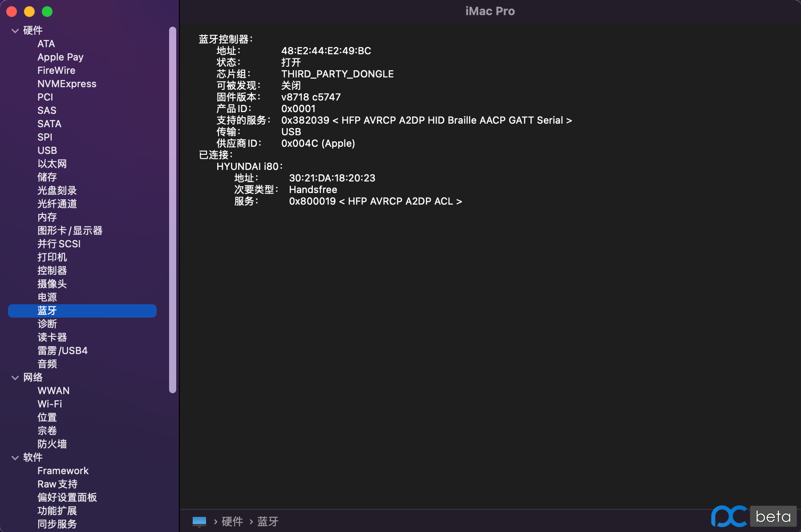Select SPI in the sidebar

coord(45,137)
